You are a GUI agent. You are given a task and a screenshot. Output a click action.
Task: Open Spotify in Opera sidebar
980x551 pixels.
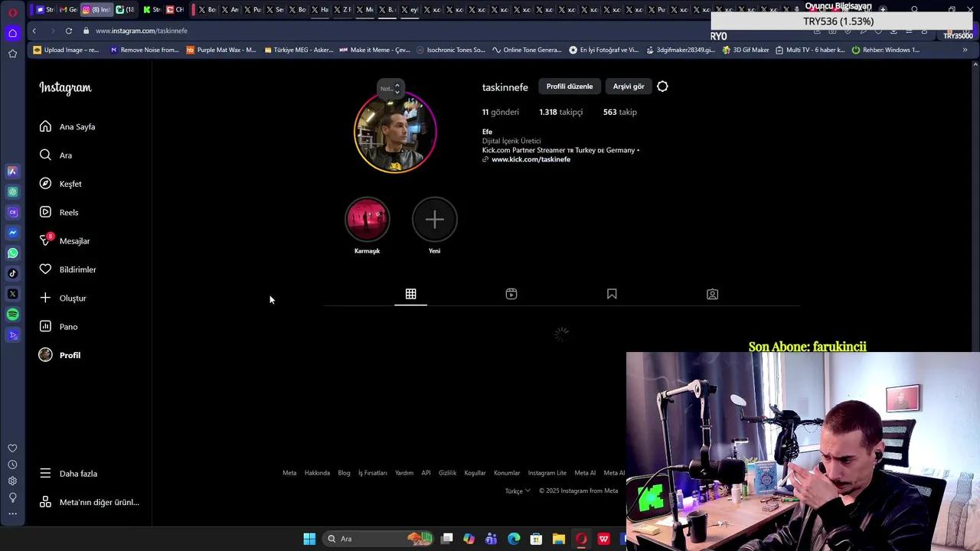point(12,315)
